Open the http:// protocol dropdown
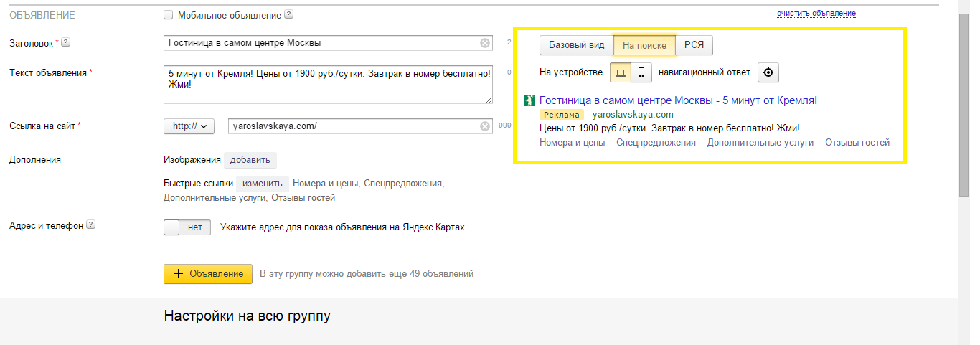Image resolution: width=980 pixels, height=345 pixels. click(x=189, y=126)
